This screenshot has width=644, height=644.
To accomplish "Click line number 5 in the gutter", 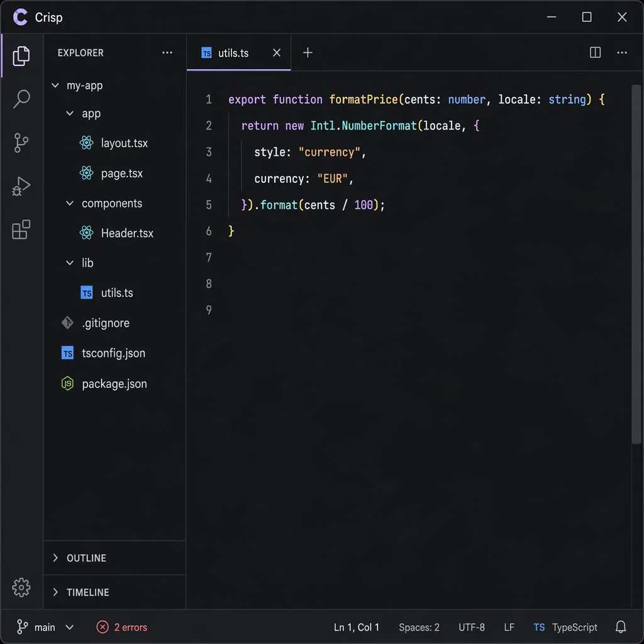I will coord(209,204).
